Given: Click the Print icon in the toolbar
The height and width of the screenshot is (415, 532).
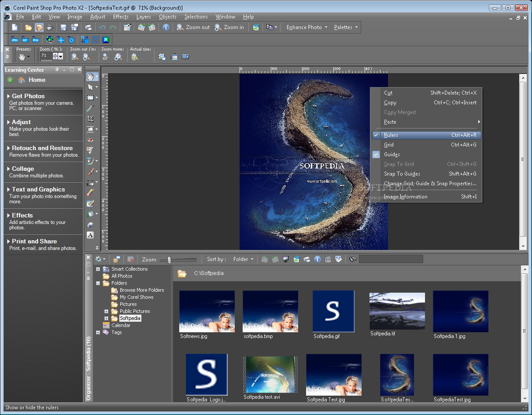Looking at the screenshot, I should coord(89,27).
